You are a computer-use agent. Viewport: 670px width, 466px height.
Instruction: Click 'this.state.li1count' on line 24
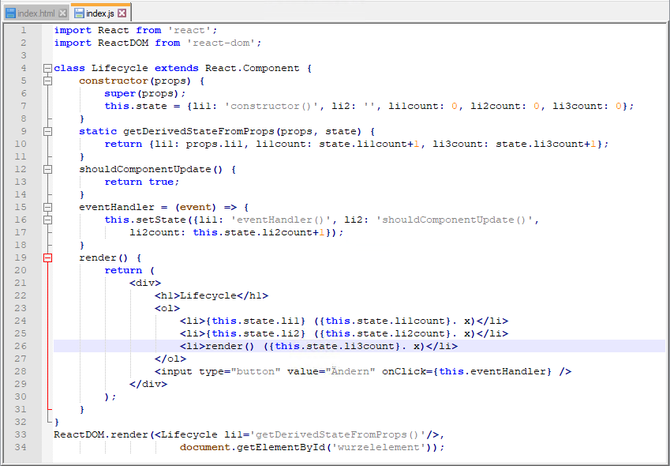[x=385, y=321]
